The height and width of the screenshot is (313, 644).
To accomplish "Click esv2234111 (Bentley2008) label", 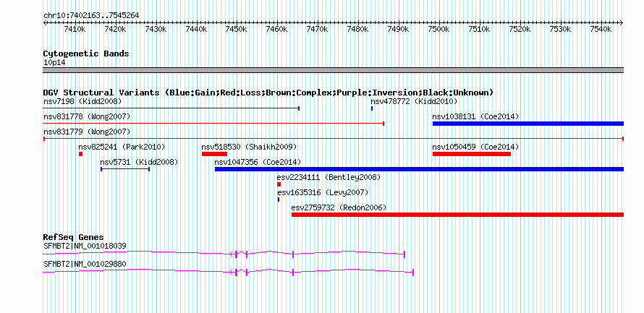I will 329,177.
